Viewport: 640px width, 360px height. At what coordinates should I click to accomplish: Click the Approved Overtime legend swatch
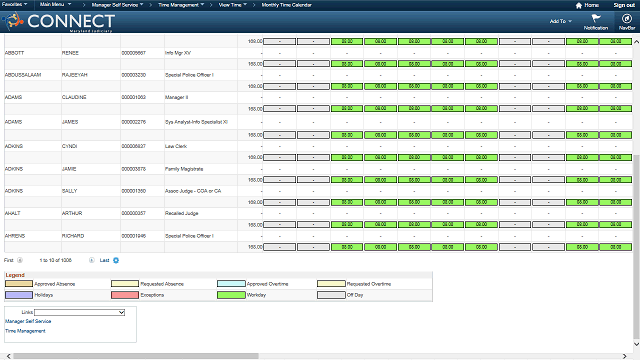pos(231,284)
